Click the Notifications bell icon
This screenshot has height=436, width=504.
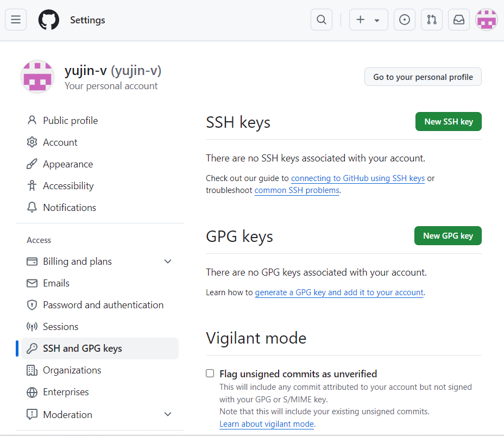coord(32,207)
